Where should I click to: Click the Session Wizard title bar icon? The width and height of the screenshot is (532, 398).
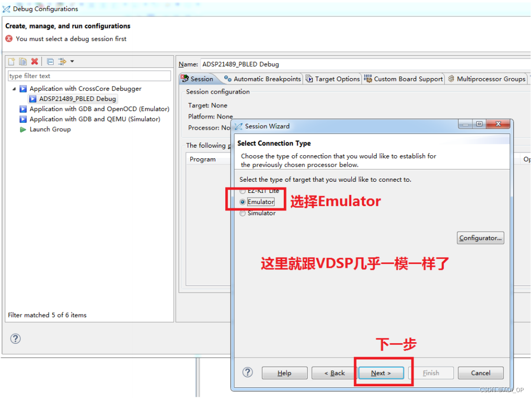tap(239, 126)
